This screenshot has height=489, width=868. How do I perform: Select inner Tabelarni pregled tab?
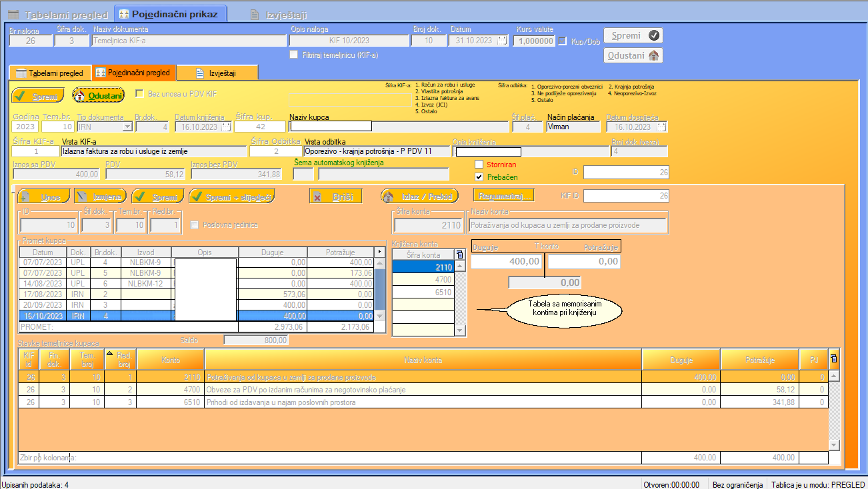(x=51, y=73)
